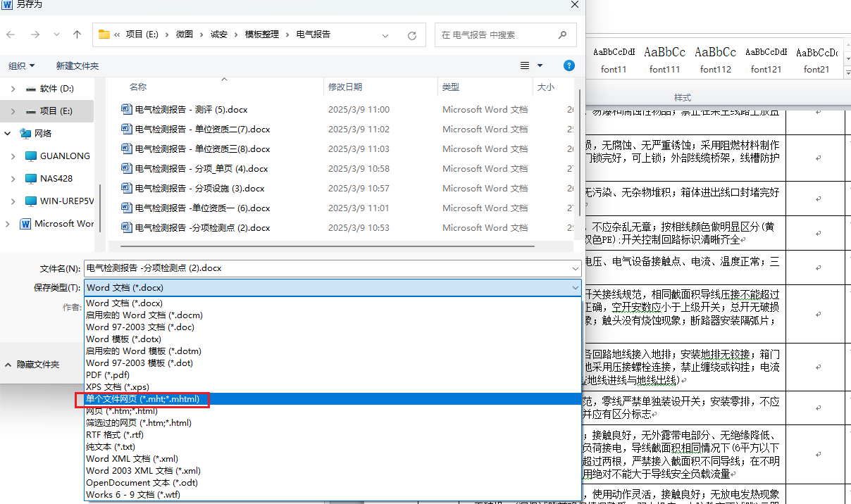851x504 pixels.
Task: Click Word icon of 分项设施 (3).docx
Action: click(127, 188)
